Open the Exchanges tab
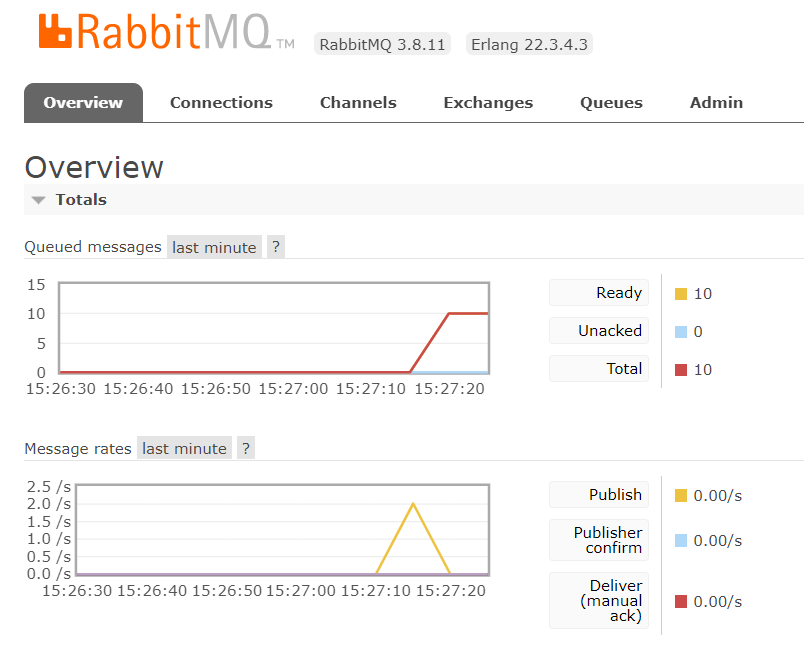The height and width of the screenshot is (667, 804). click(488, 103)
